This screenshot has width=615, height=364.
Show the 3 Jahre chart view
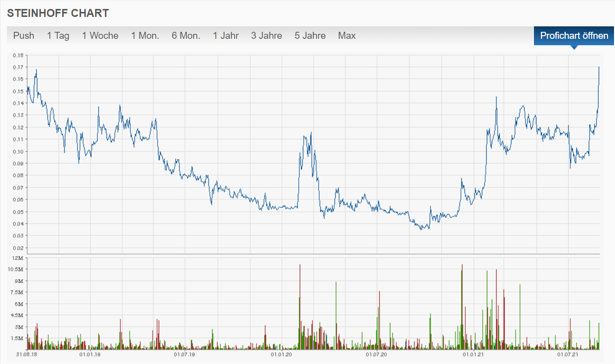266,35
